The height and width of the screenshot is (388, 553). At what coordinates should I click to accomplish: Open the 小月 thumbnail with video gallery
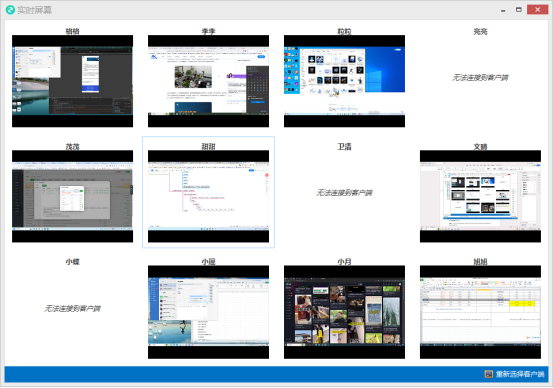[x=344, y=312]
